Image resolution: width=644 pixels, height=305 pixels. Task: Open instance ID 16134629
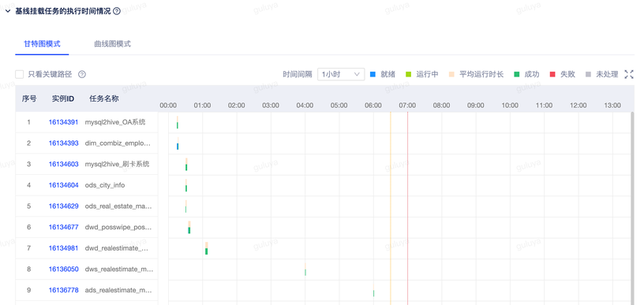pyautogui.click(x=63, y=206)
